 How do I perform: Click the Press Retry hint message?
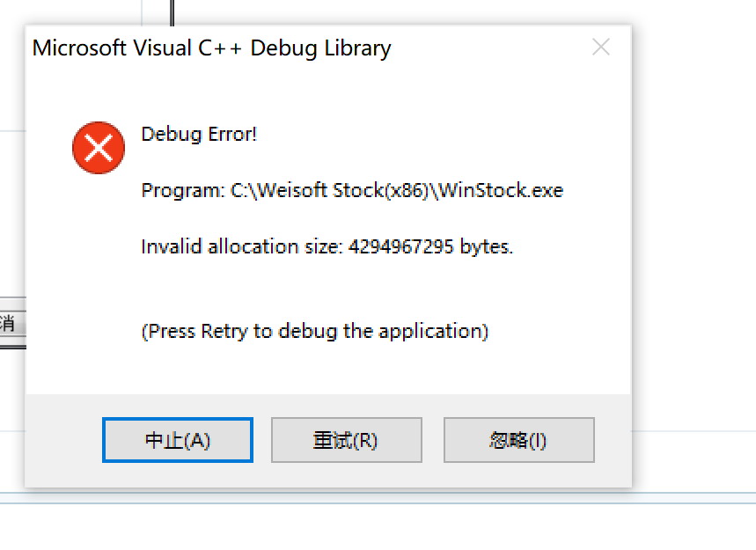314,331
